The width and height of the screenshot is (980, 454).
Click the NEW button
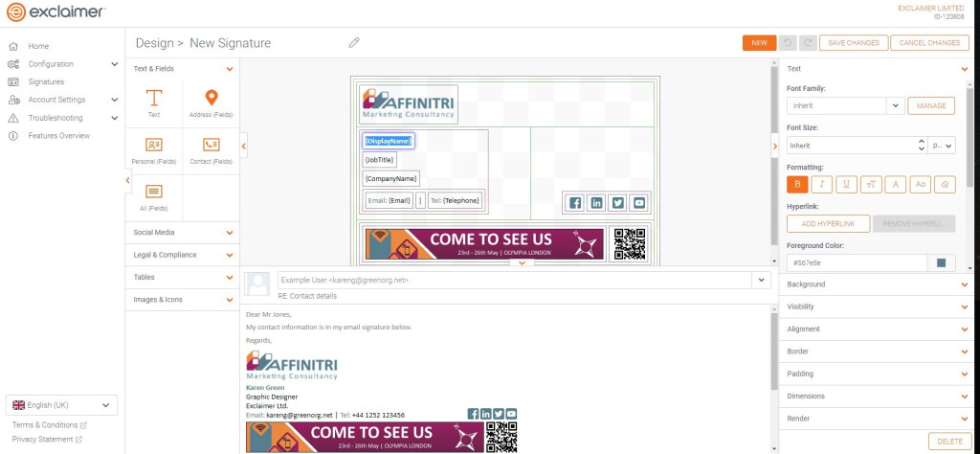[x=759, y=42]
